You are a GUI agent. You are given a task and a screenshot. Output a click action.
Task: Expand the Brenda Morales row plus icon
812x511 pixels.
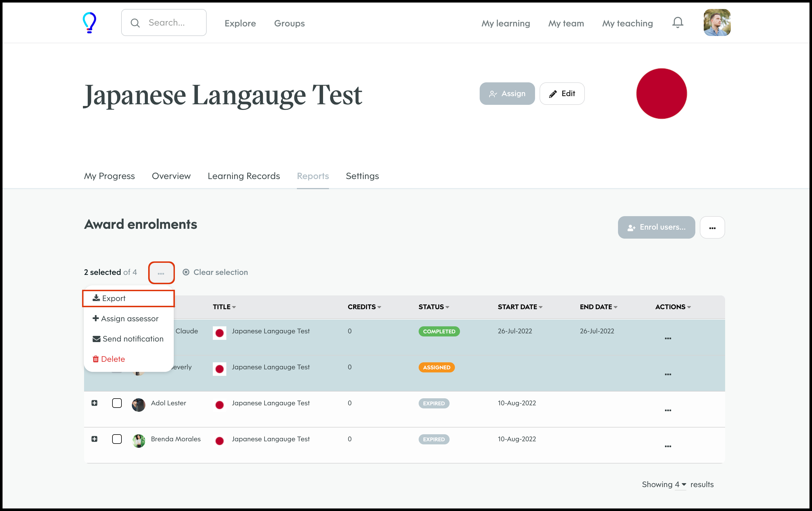(94, 439)
